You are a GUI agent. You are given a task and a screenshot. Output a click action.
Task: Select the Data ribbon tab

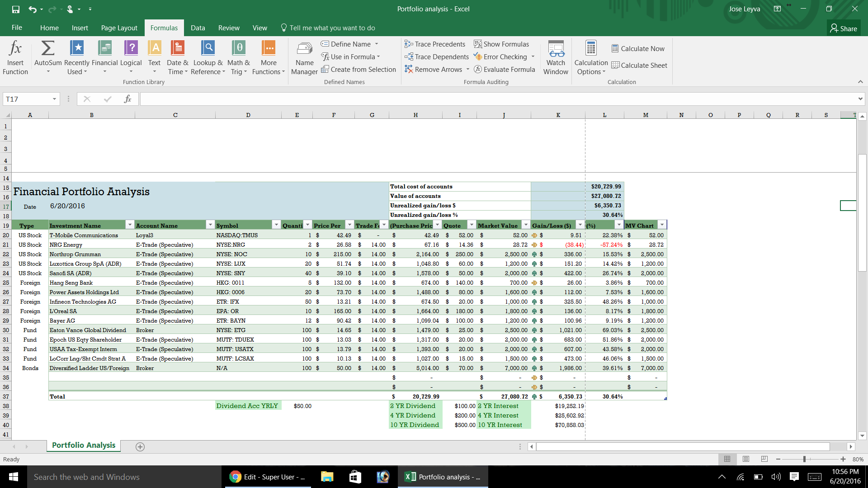[x=198, y=28]
